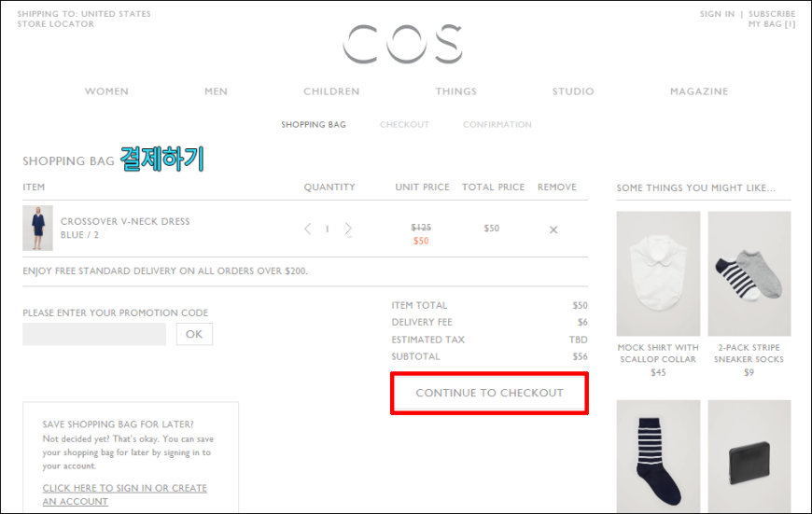Click the ITEM TOTAL $50 value
Viewport: 812px width, 514px height.
580,306
